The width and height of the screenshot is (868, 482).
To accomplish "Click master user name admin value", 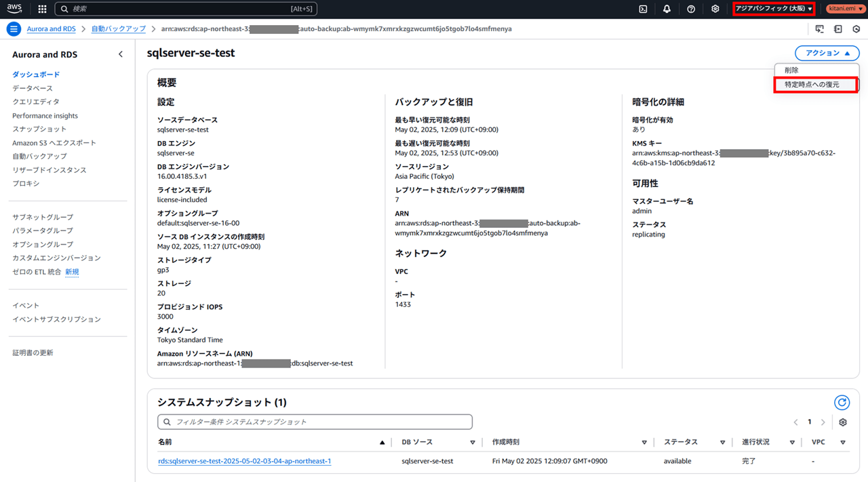I will tap(642, 212).
